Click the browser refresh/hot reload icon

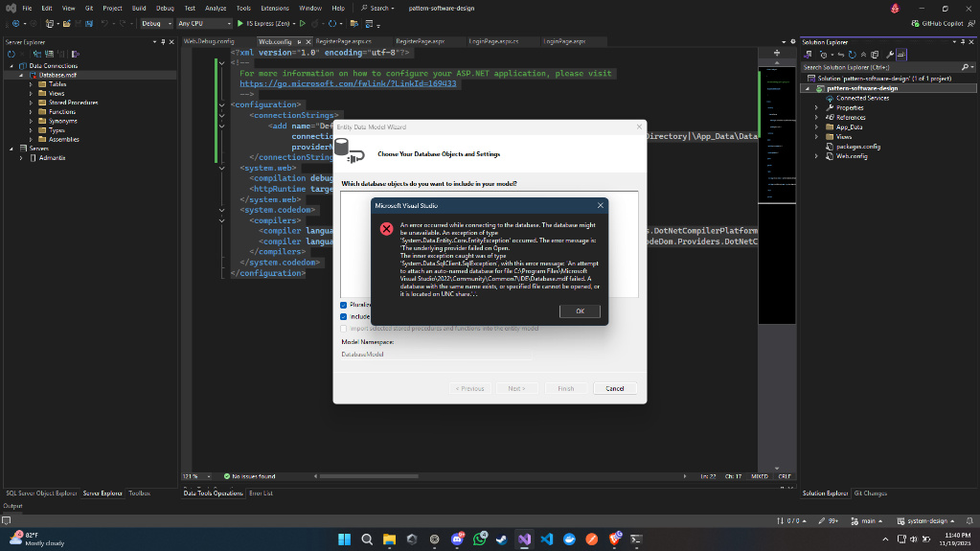[x=331, y=24]
